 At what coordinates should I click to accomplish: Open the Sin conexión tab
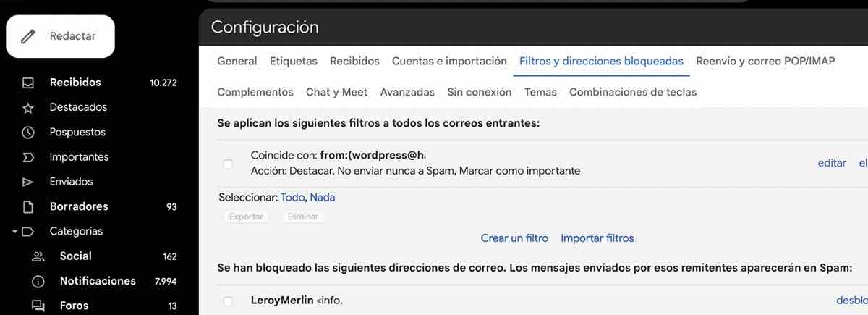(480, 92)
